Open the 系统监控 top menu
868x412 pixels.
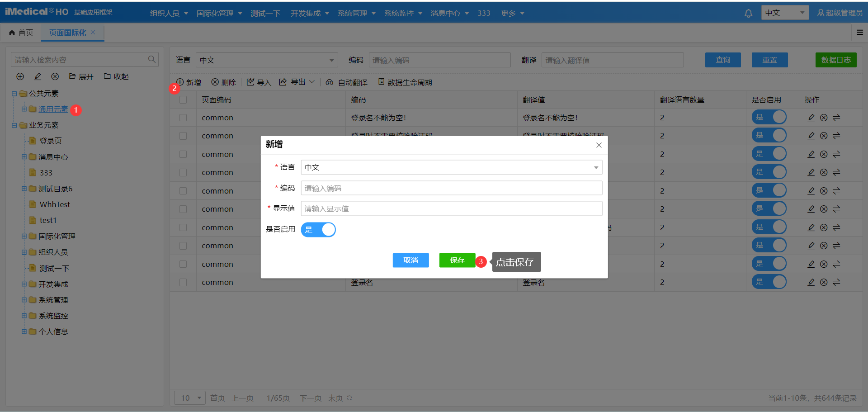[x=403, y=13]
